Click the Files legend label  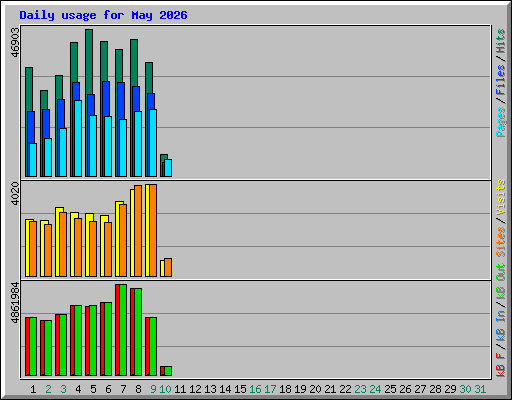501,80
